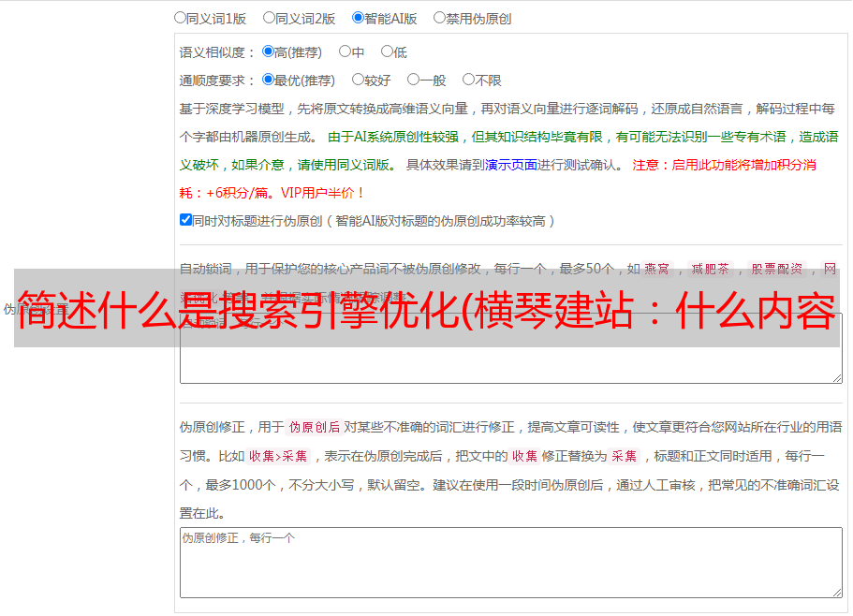Set 通顺度要求 to 最优(推荐)
The width and height of the screenshot is (853, 616).
(268, 80)
